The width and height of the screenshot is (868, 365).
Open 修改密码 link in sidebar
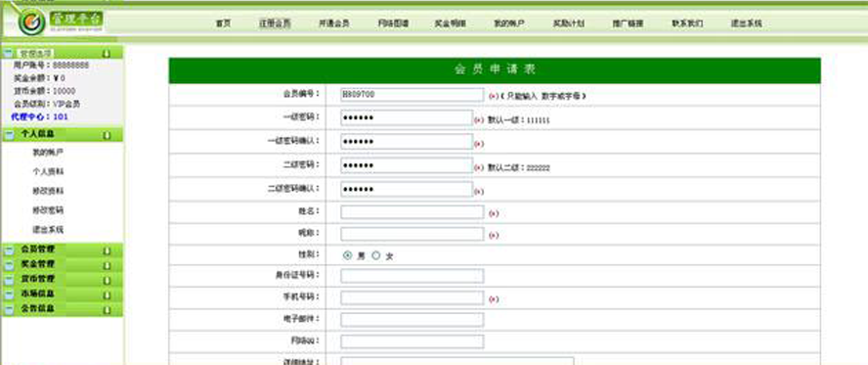[48, 210]
